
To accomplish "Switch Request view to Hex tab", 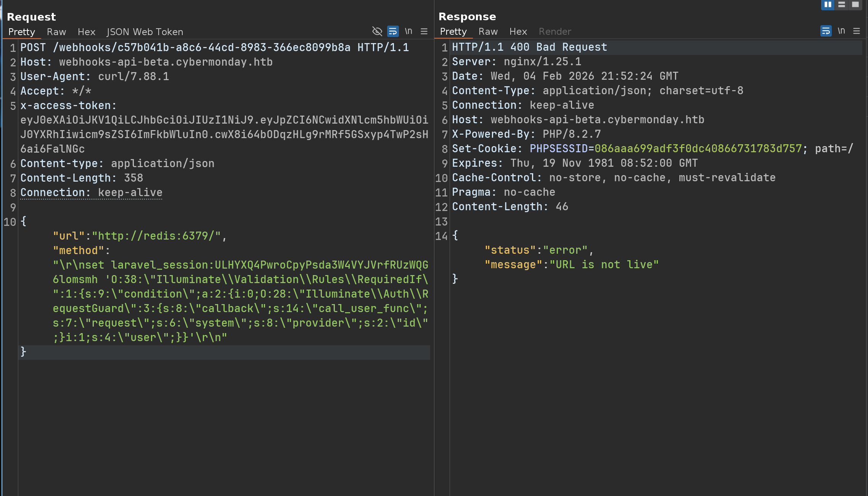I will (86, 32).
